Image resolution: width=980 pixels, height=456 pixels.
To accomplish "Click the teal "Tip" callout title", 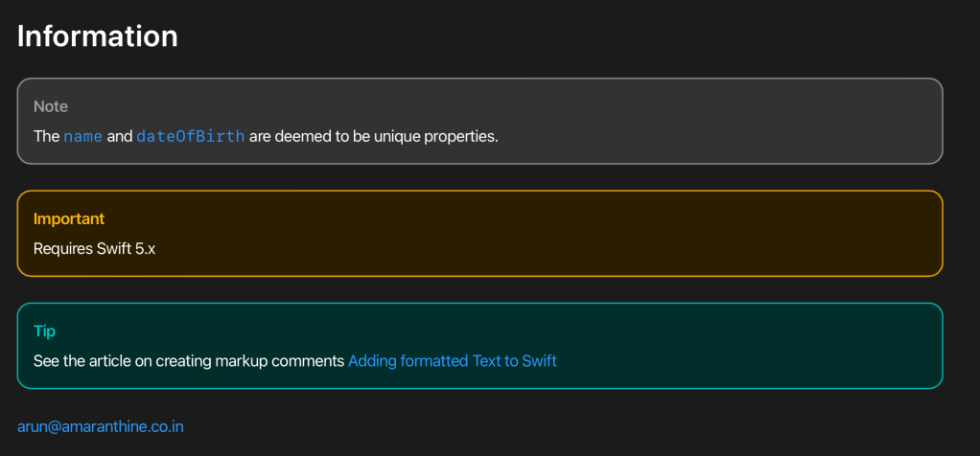I will [x=44, y=331].
